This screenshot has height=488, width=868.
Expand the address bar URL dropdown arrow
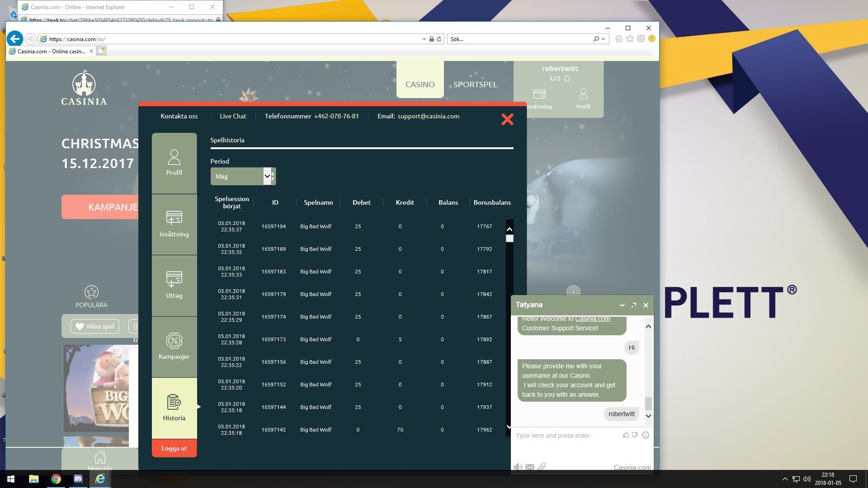(x=424, y=39)
